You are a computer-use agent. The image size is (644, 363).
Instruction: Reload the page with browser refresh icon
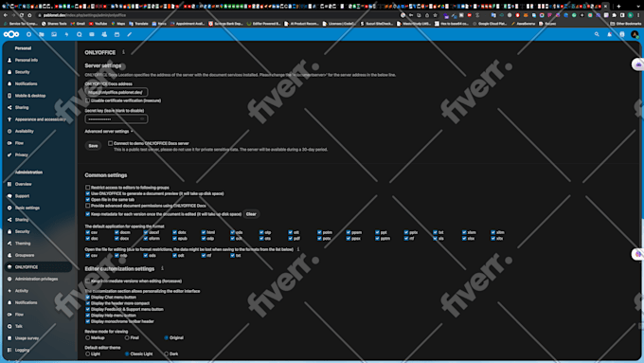coord(22,15)
